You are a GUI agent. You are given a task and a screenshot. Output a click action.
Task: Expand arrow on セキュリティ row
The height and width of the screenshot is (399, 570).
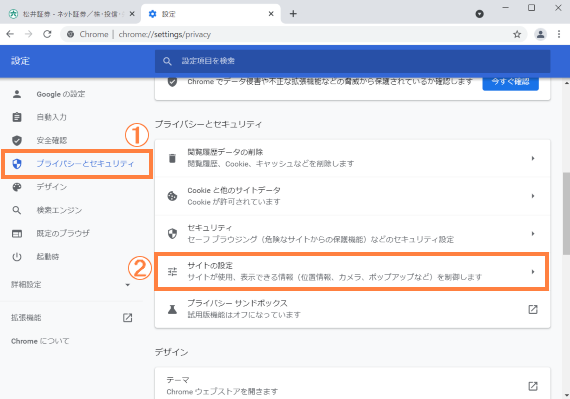[x=533, y=234]
